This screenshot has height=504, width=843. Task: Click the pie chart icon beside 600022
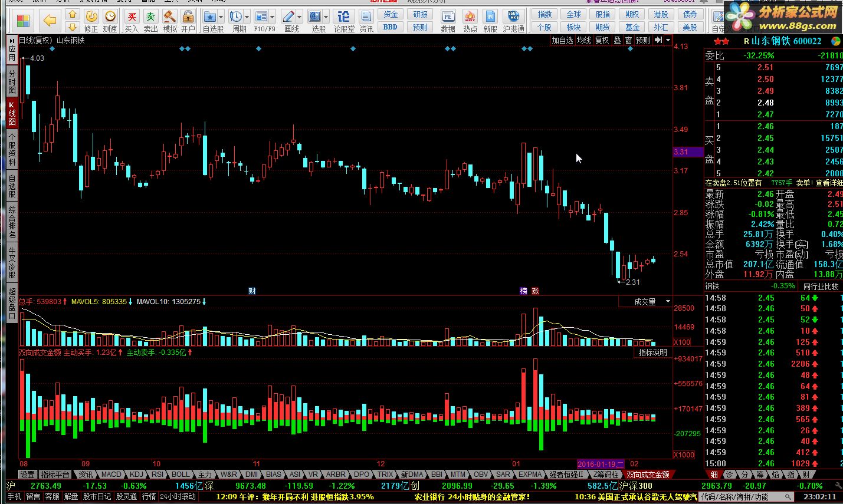[835, 41]
